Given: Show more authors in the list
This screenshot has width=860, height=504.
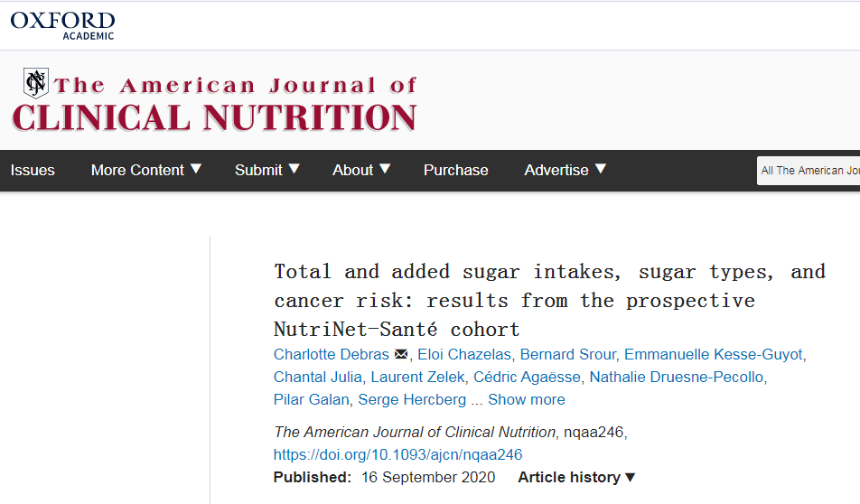Looking at the screenshot, I should 527,399.
